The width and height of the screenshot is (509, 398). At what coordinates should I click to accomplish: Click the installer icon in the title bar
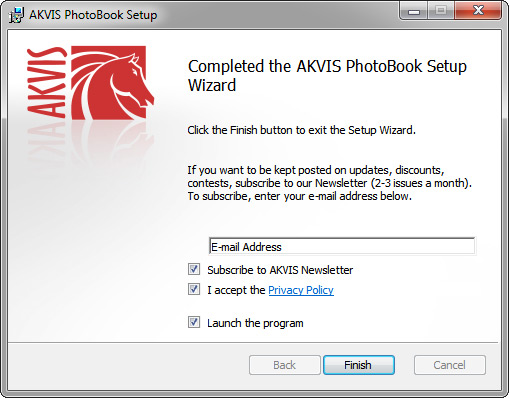tap(16, 15)
